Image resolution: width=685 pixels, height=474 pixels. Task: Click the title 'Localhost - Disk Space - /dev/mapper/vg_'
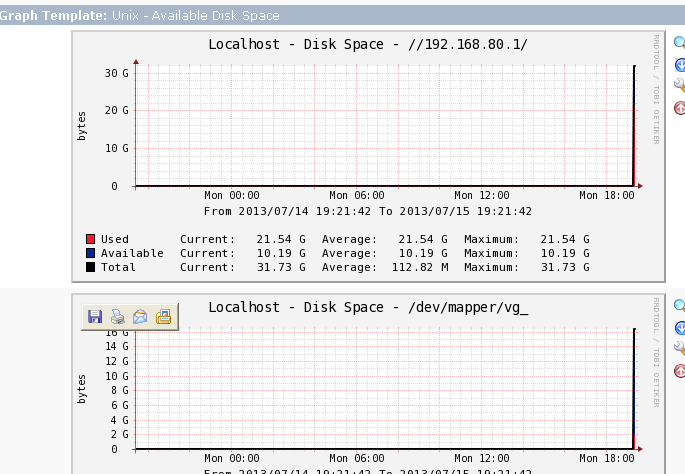[x=368, y=307]
